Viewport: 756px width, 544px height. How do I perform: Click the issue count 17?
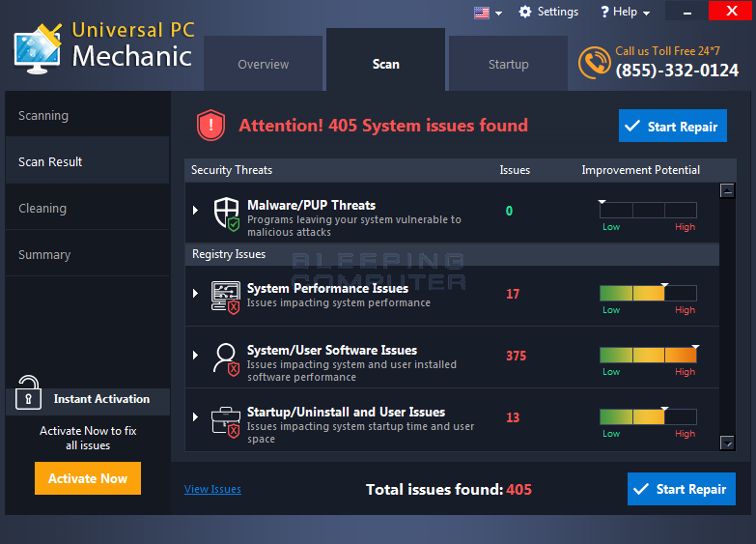pyautogui.click(x=513, y=294)
